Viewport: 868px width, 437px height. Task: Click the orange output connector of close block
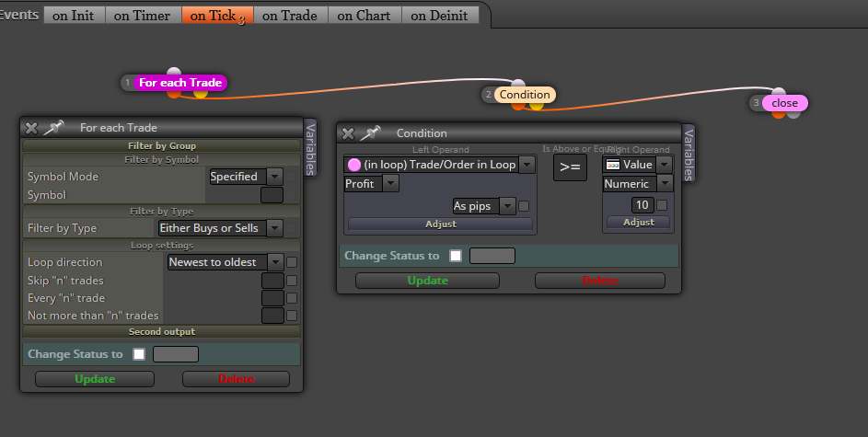[x=779, y=114]
